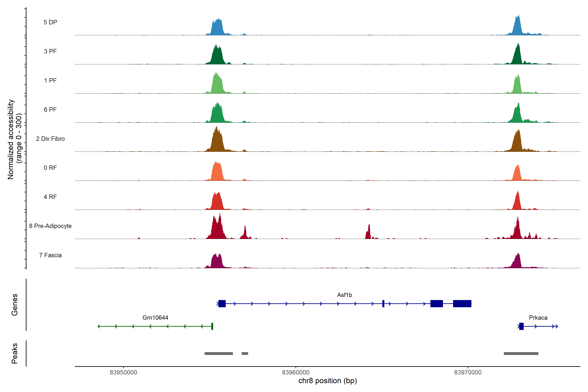The height and width of the screenshot is (392, 588).
Task: Click the Prkaca first exon box
Action: 521,326
